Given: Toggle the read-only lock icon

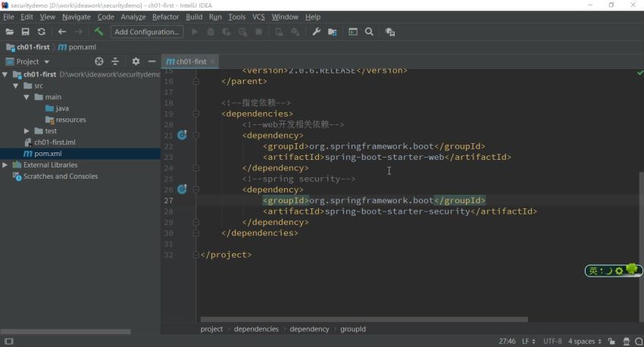Looking at the screenshot, I should tap(612, 341).
